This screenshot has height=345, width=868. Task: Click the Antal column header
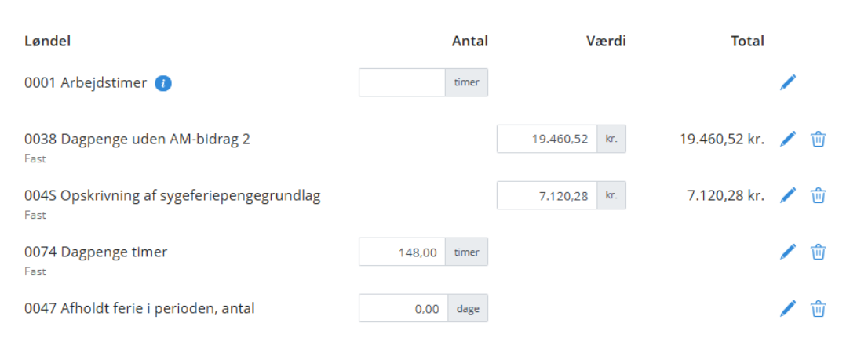tap(469, 41)
